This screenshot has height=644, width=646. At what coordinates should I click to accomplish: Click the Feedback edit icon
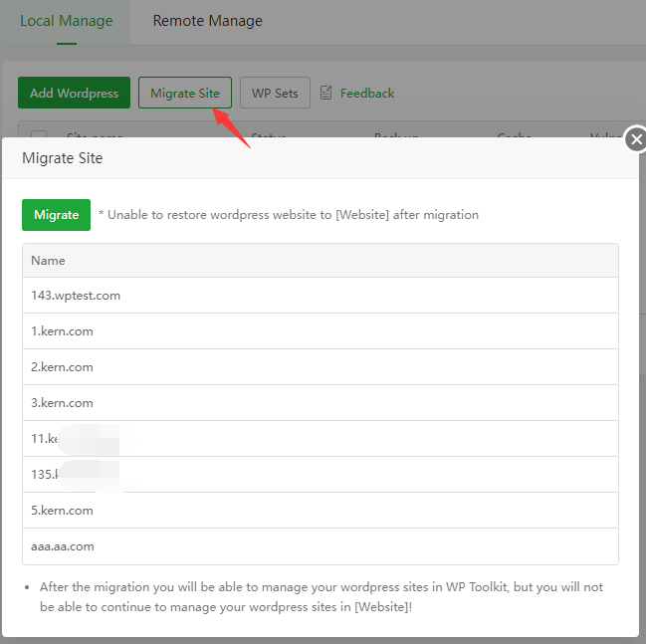[326, 93]
